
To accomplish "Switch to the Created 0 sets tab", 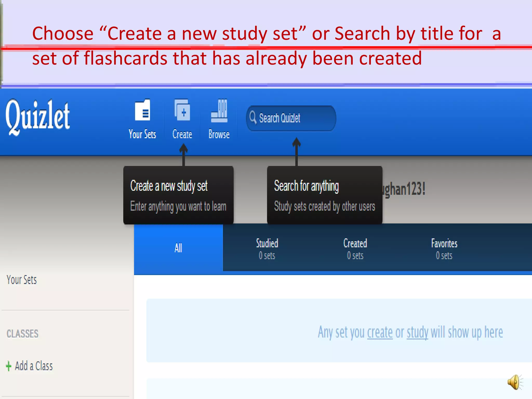I will pos(355,249).
